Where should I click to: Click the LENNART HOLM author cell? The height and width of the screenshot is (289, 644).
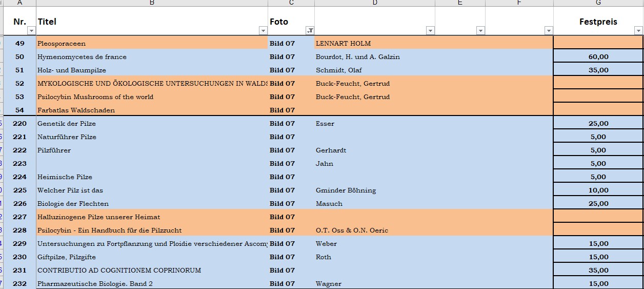[374, 44]
